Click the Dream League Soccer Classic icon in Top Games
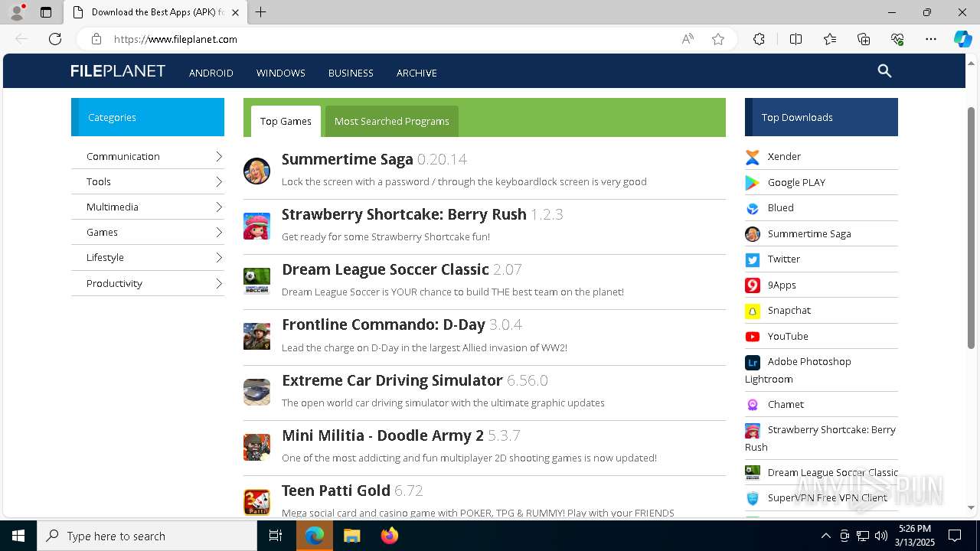The height and width of the screenshot is (551, 980). 256,282
